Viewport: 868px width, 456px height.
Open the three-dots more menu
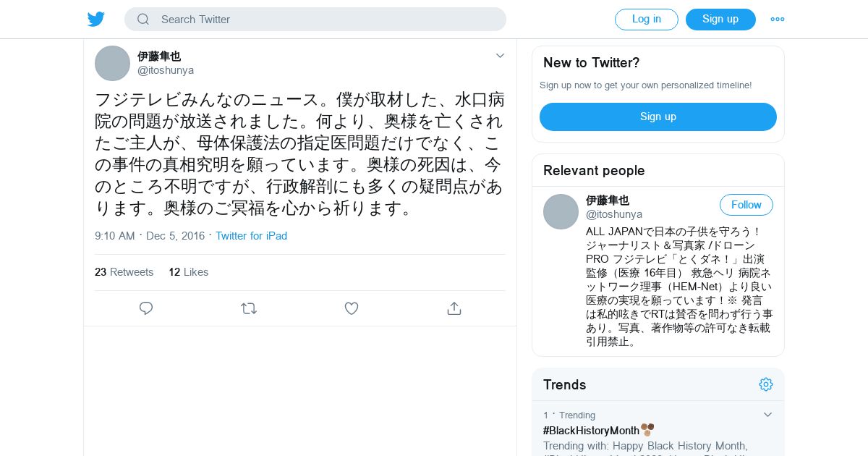(778, 20)
